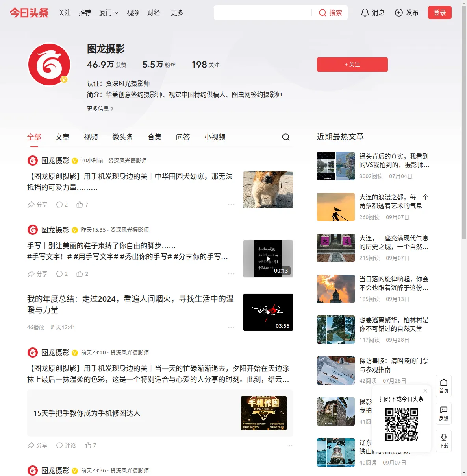Like the 手写 video post
This screenshot has width=467, height=476.
(82, 274)
